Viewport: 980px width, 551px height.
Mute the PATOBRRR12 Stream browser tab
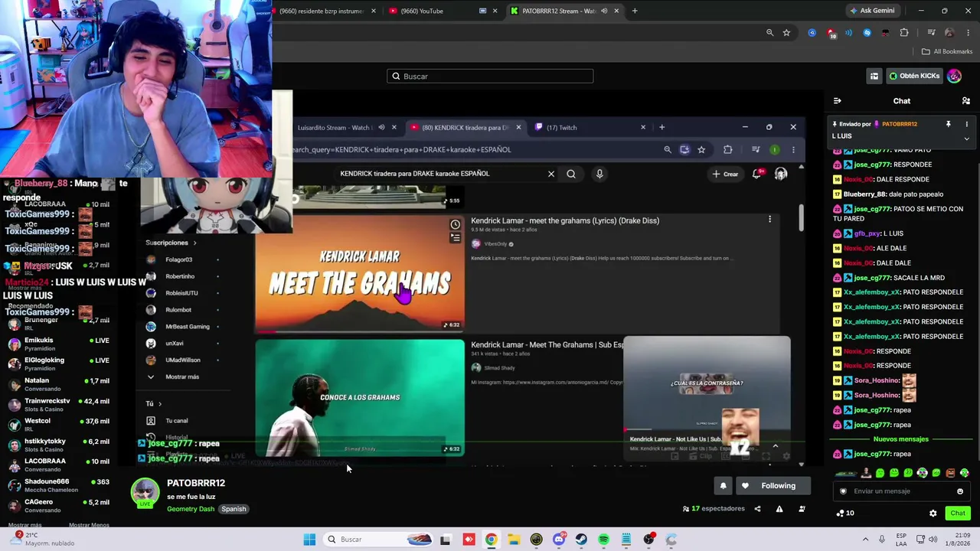604,11
